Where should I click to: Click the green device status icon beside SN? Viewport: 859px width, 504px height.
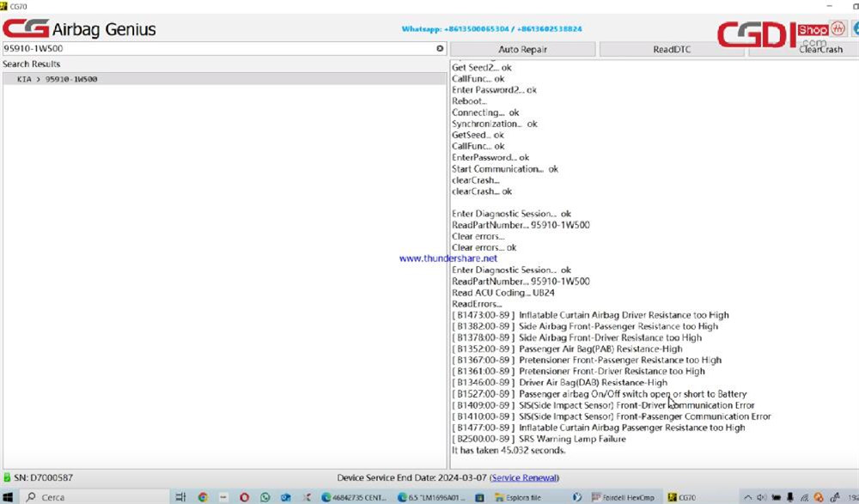pyautogui.click(x=7, y=477)
